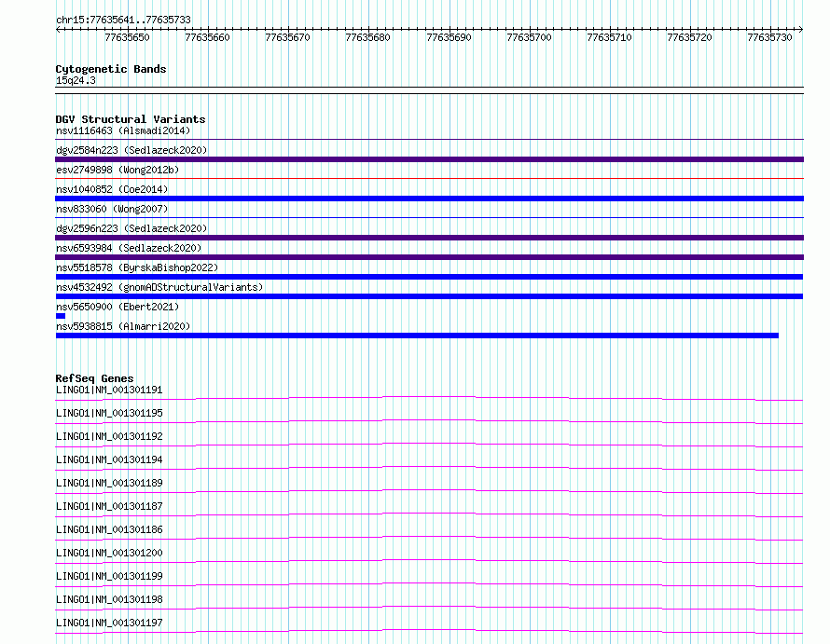Click the blue bar of nsv5938815
This screenshot has width=830, height=644.
click(x=417, y=336)
